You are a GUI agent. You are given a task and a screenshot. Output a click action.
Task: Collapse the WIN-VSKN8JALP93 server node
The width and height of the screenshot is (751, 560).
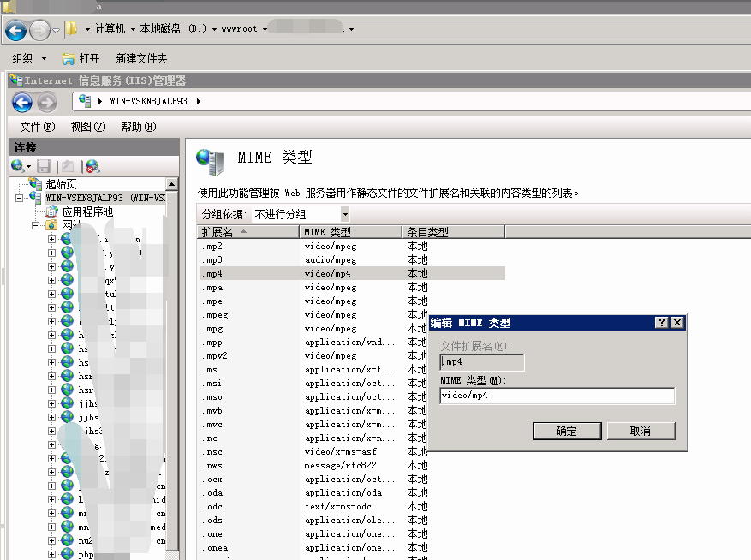point(21,198)
